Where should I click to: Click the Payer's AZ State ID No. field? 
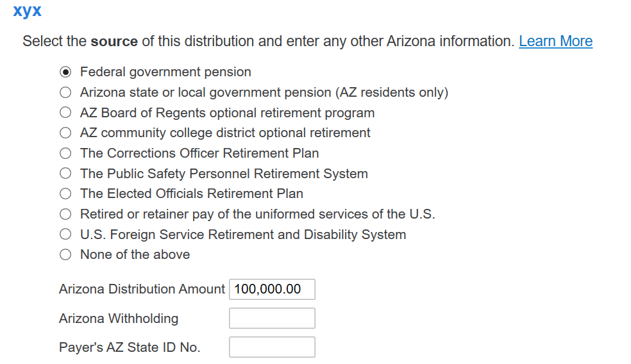(272, 347)
